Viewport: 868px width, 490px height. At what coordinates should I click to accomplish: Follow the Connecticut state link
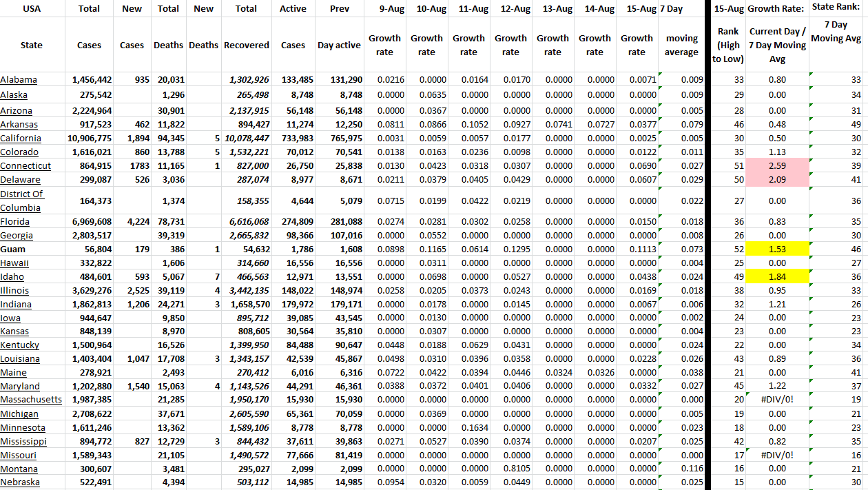click(x=25, y=166)
